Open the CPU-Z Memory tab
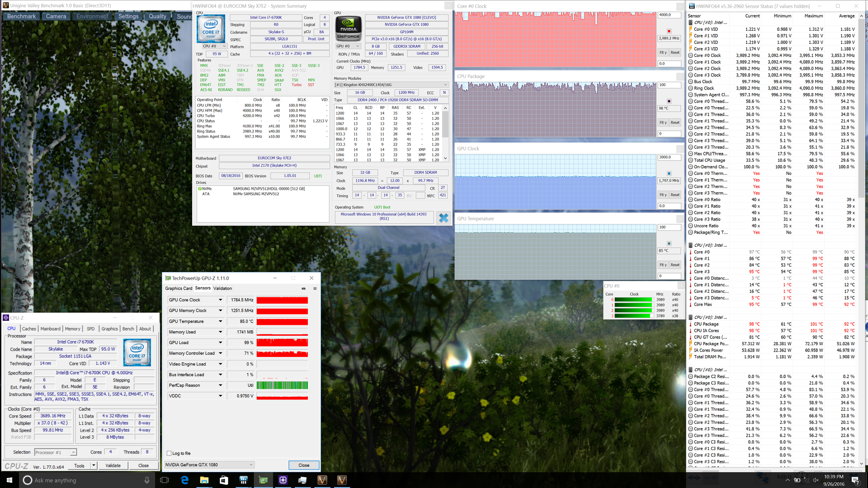This screenshot has width=868, height=488. [x=72, y=329]
